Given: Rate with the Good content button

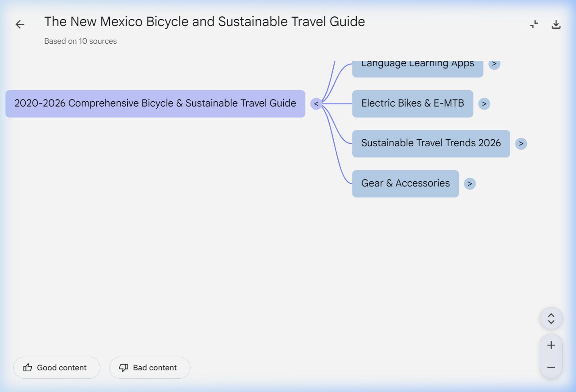Looking at the screenshot, I should click(x=57, y=368).
